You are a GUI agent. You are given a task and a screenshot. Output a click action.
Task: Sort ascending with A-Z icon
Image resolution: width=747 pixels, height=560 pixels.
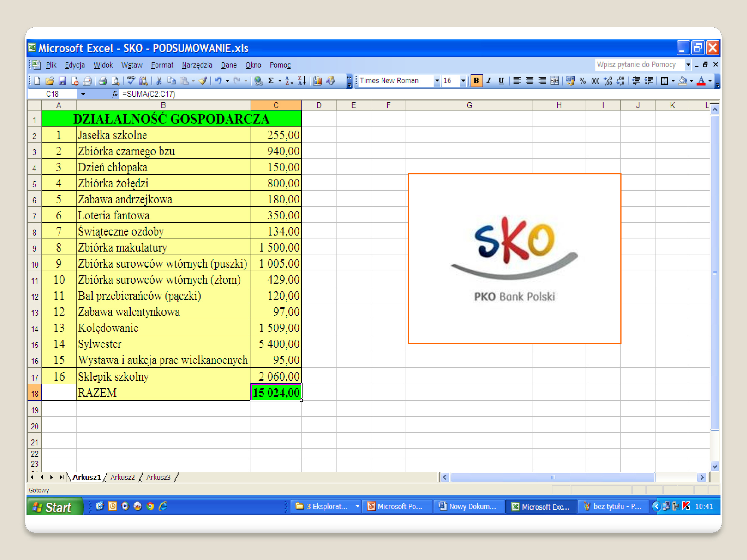click(289, 81)
